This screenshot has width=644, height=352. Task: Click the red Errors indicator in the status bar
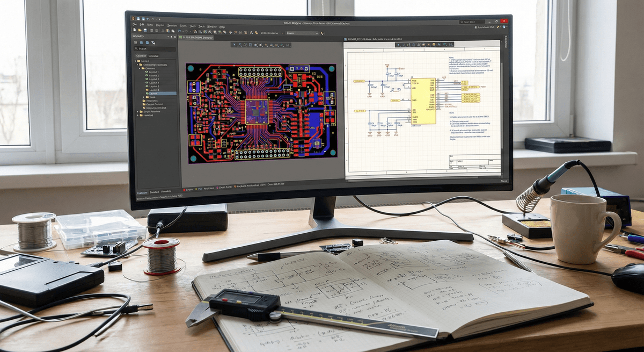coord(184,189)
